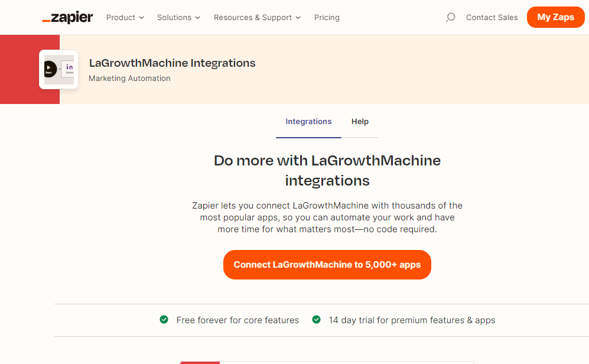Expand Resources & Support options
Image resolution: width=589 pixels, height=364 pixels.
(257, 17)
